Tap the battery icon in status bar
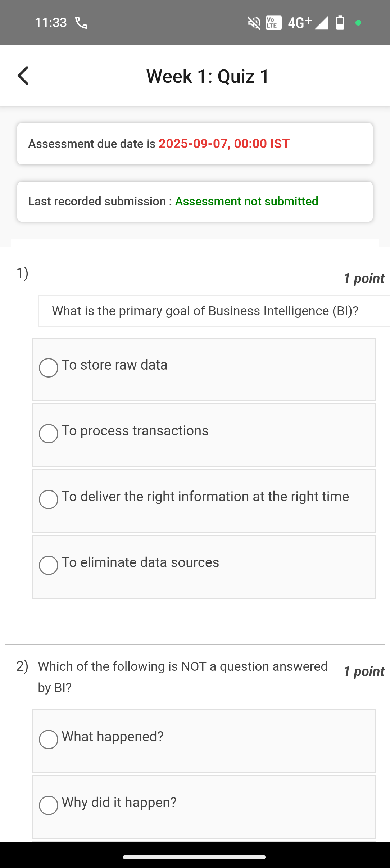This screenshot has width=390, height=868. point(340,23)
